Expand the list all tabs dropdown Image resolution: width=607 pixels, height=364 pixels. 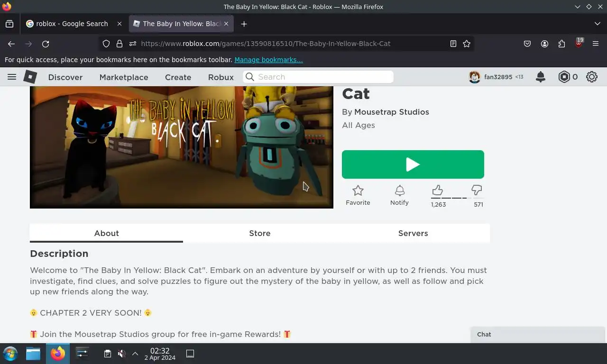coord(597,24)
